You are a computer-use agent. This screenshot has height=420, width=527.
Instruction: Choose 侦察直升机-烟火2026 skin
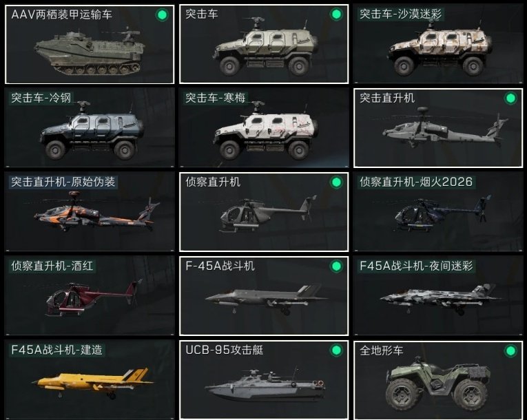[438, 211]
